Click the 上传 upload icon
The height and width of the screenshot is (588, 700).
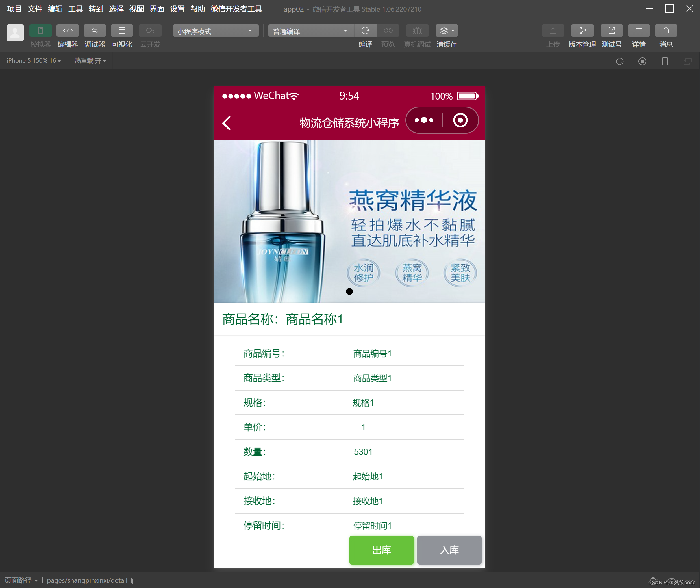[553, 31]
